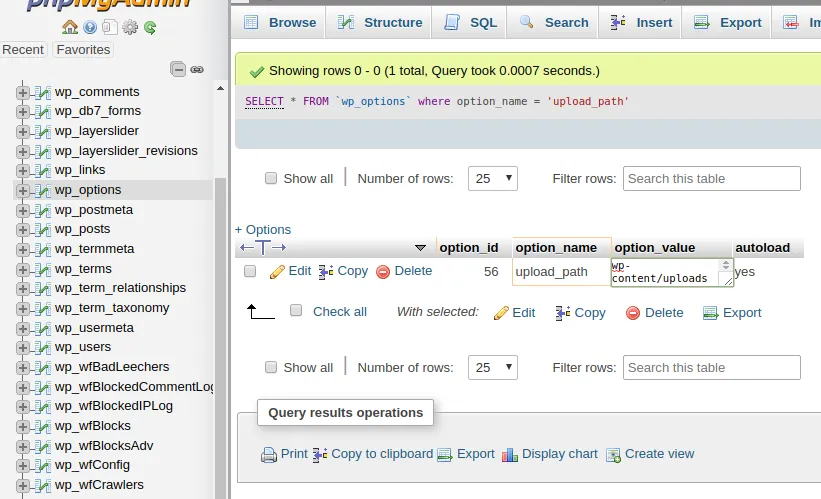Click wp_layerslider table icon
This screenshot has width=821, height=499.
(x=43, y=131)
